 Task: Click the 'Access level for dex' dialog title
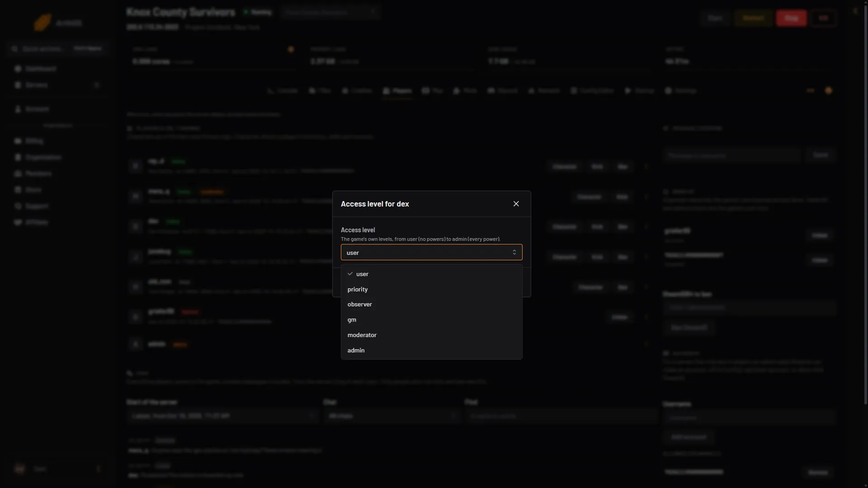click(x=375, y=204)
